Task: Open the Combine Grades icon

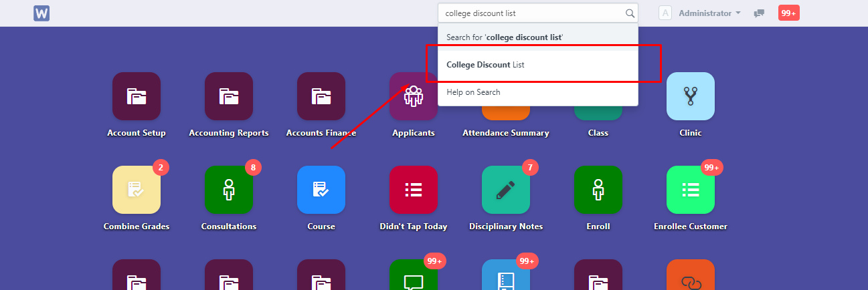Action: 137,190
